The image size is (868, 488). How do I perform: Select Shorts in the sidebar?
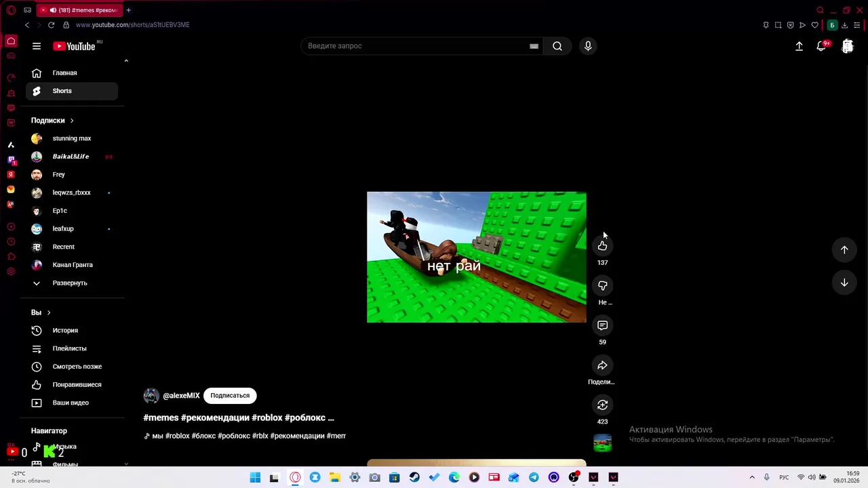(72, 91)
